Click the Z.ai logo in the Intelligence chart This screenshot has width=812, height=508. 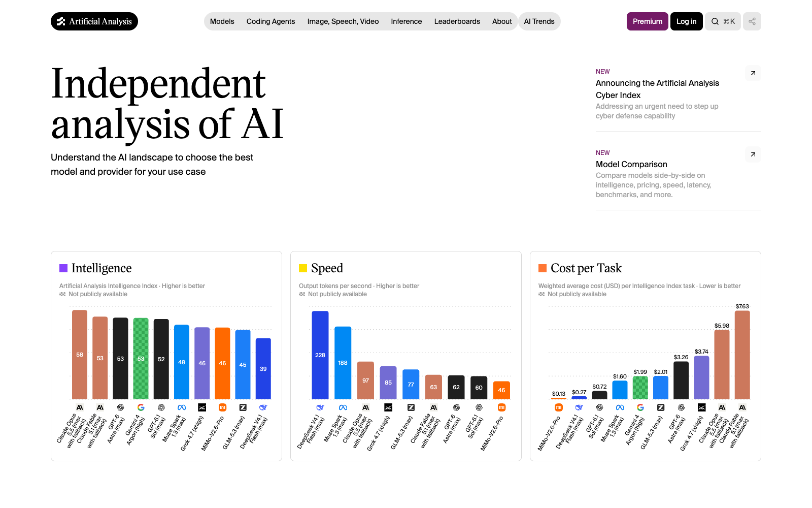click(243, 407)
